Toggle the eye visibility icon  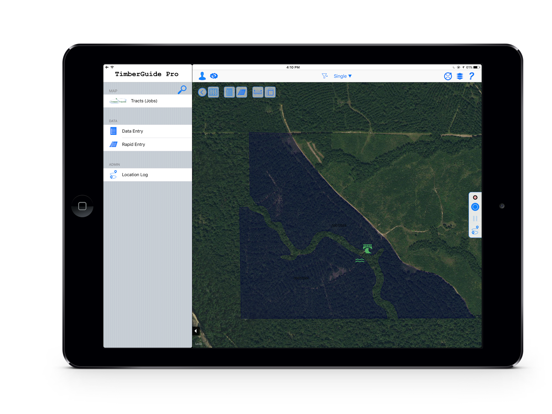click(x=214, y=76)
